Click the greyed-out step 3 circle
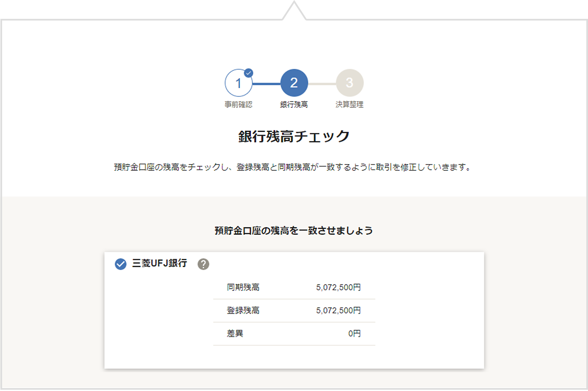This screenshot has width=588, height=391. coord(349,83)
